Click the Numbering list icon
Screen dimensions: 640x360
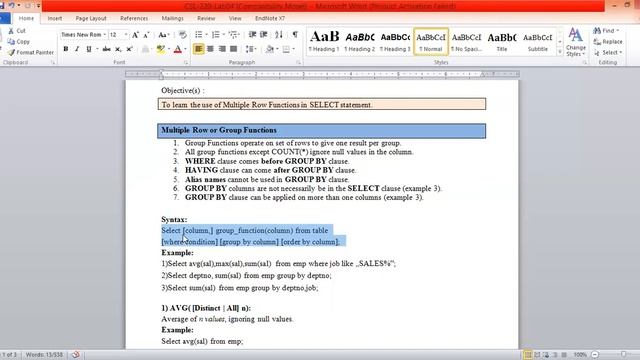(216, 35)
